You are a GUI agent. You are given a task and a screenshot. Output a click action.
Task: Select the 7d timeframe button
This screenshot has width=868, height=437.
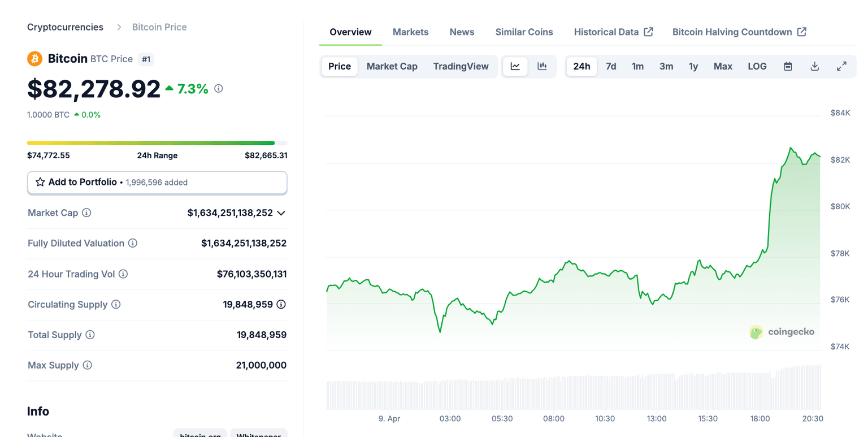tap(611, 66)
